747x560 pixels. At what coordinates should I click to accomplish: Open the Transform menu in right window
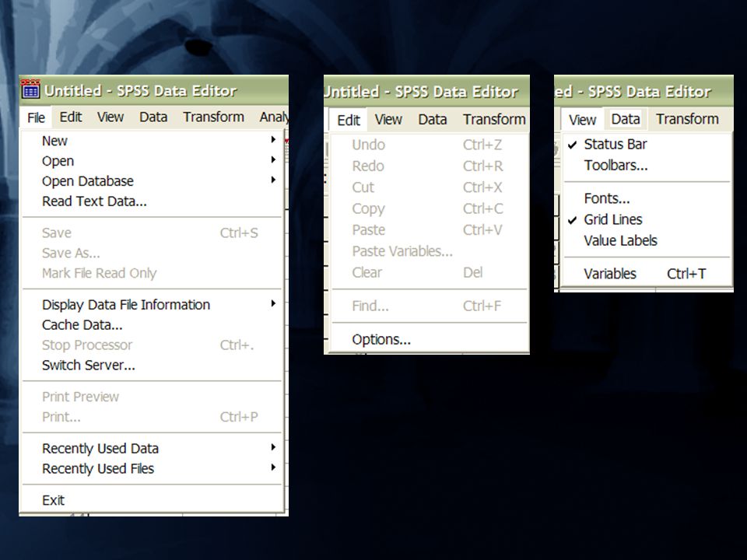(687, 119)
